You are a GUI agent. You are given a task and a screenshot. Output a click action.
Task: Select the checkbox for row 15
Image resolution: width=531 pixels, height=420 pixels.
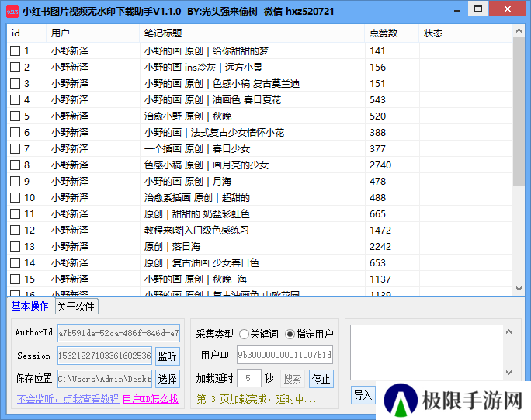coord(15,279)
